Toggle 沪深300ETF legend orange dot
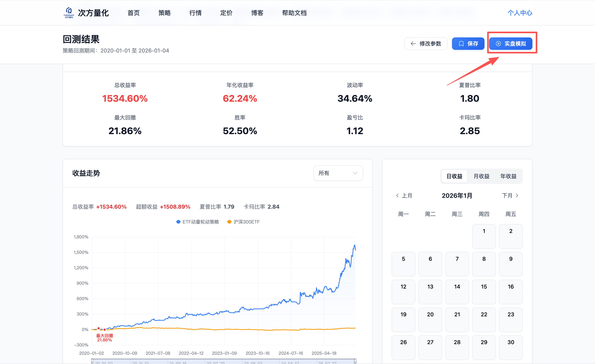595x364 pixels. pyautogui.click(x=229, y=222)
